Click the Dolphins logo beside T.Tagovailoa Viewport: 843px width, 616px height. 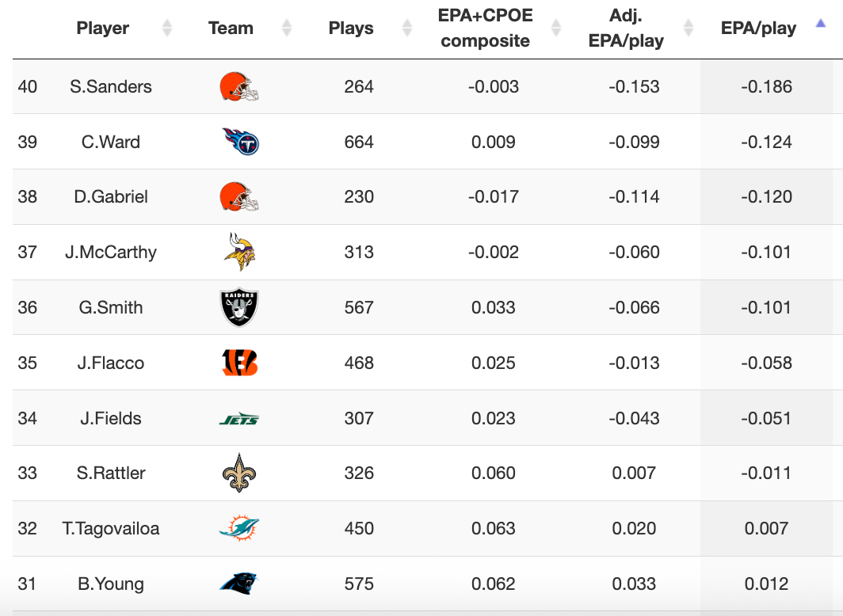238,528
